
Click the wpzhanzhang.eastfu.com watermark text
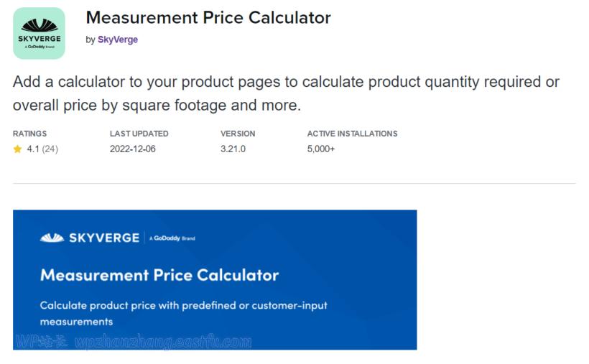[163, 342]
